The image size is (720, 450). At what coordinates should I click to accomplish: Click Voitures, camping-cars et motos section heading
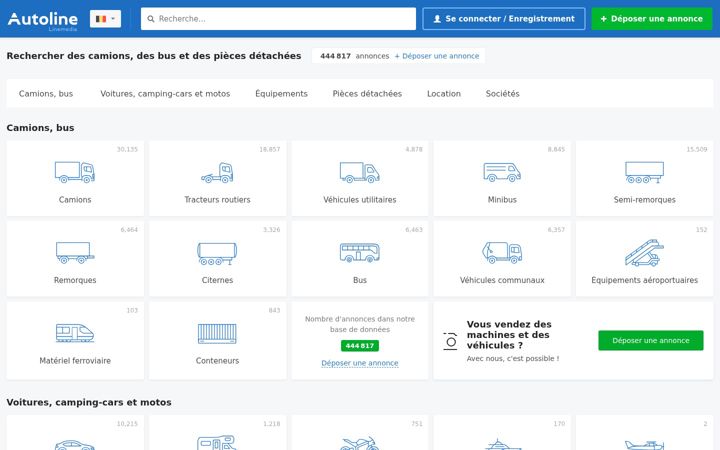[89, 402]
